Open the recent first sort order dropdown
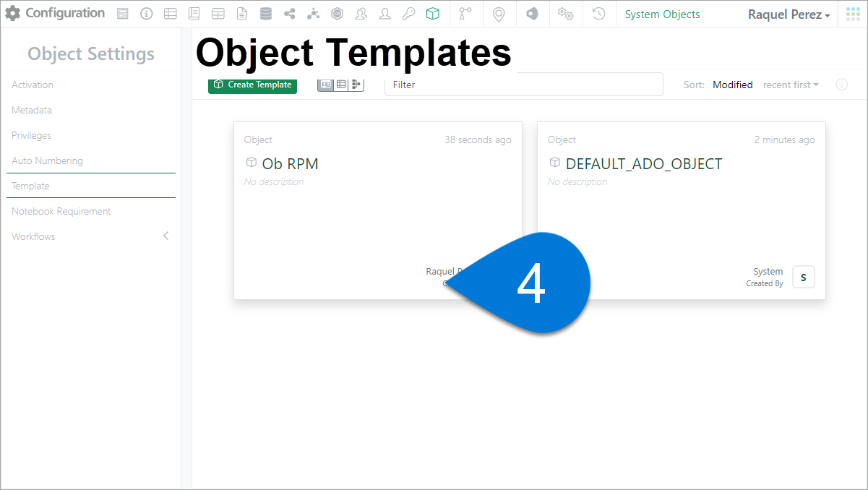Screen dimensions: 868x490 click(791, 85)
